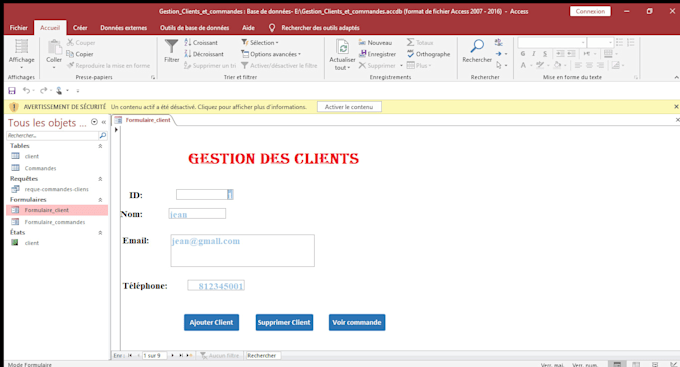Image resolution: width=680 pixels, height=367 pixels.
Task: Open the reque-commandes-cliens query
Action: coord(56,189)
